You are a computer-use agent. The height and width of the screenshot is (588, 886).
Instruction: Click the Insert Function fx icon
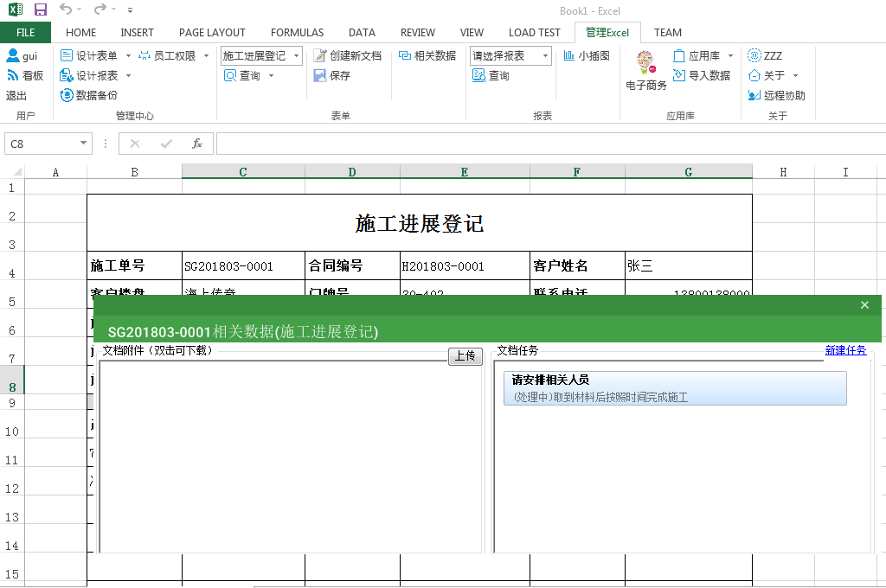pos(196,144)
